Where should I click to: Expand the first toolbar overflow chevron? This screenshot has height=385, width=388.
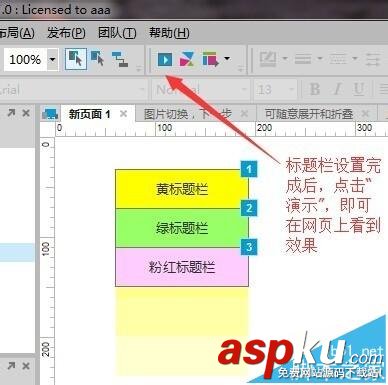coord(139,69)
